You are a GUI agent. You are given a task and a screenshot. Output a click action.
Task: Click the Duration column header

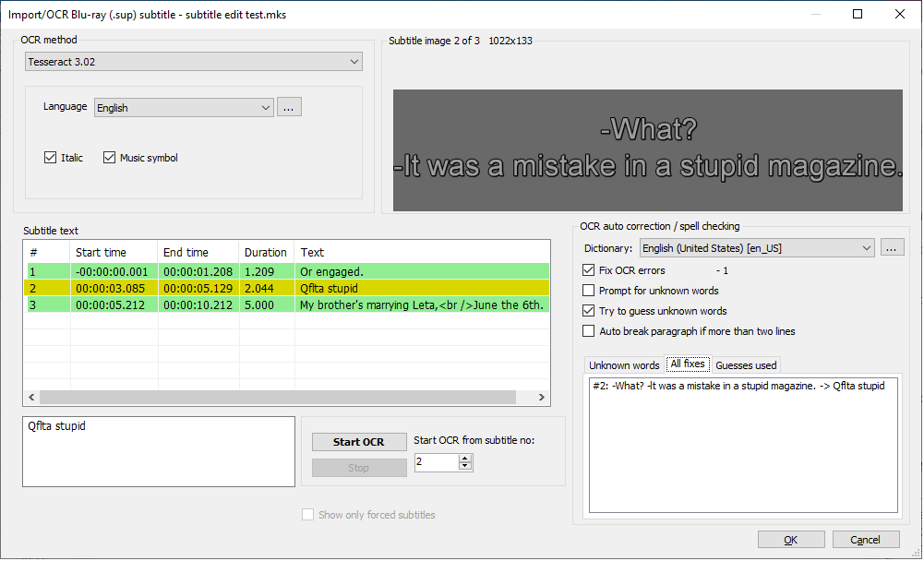[x=267, y=252]
